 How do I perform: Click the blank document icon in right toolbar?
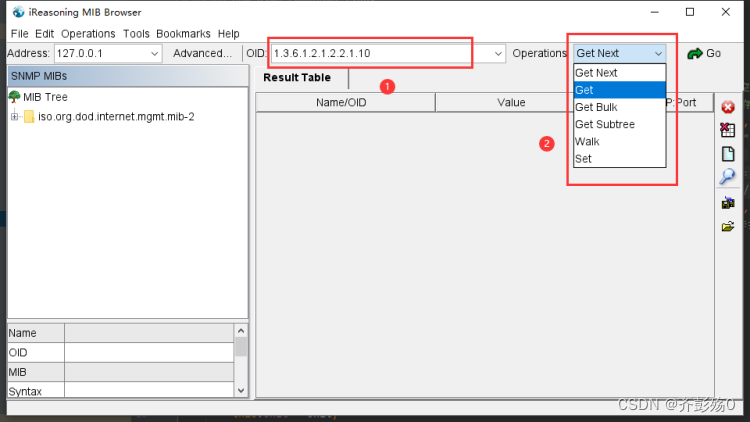tap(728, 154)
